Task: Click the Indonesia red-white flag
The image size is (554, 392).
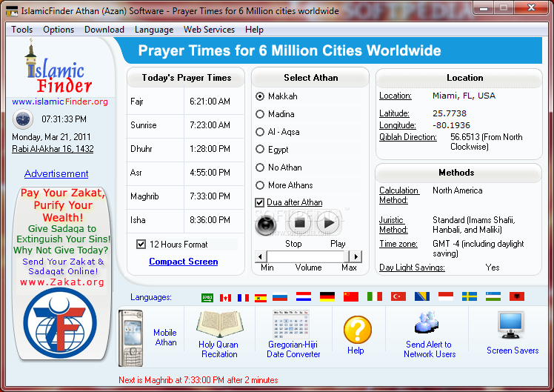Action: pos(446,296)
